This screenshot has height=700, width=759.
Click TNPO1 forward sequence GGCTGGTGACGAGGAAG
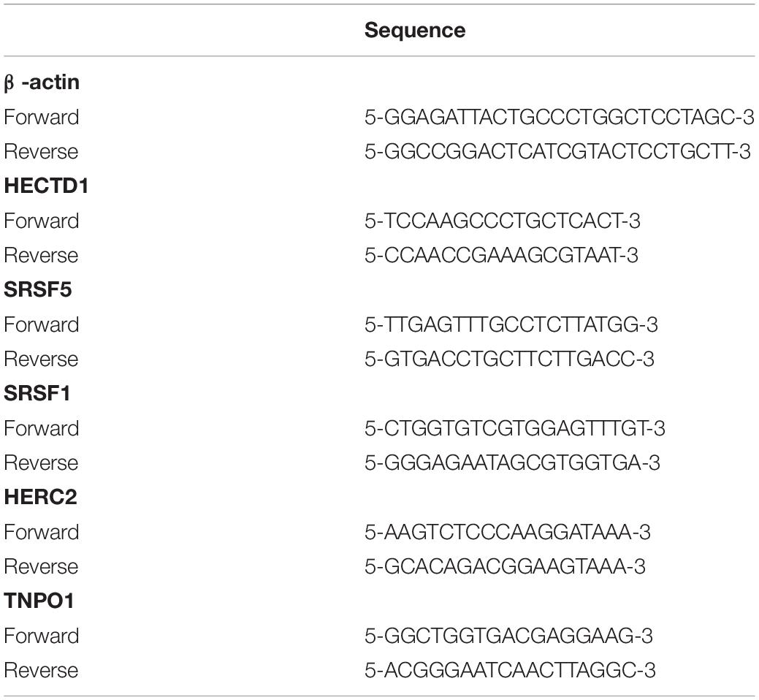point(508,636)
